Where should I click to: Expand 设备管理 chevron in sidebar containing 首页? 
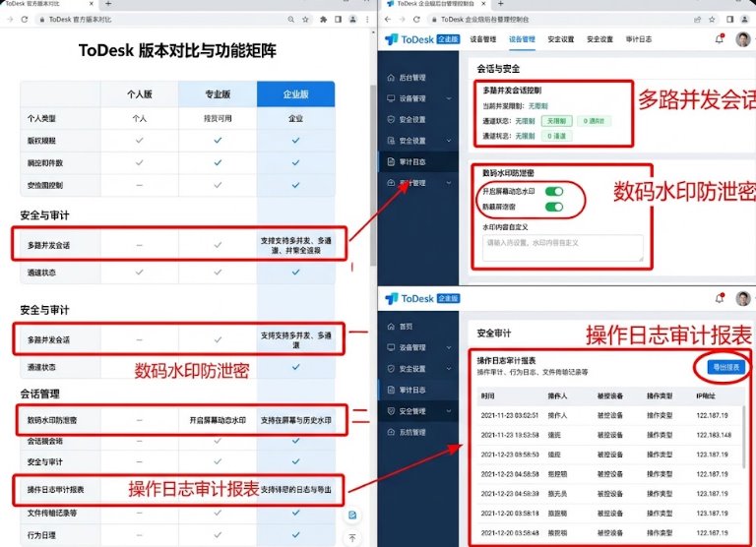tap(449, 347)
